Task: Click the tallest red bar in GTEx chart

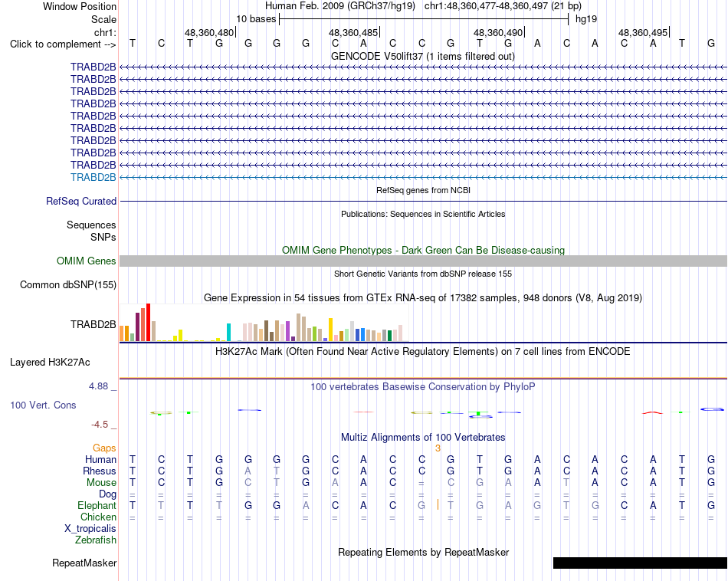Action: tap(149, 323)
